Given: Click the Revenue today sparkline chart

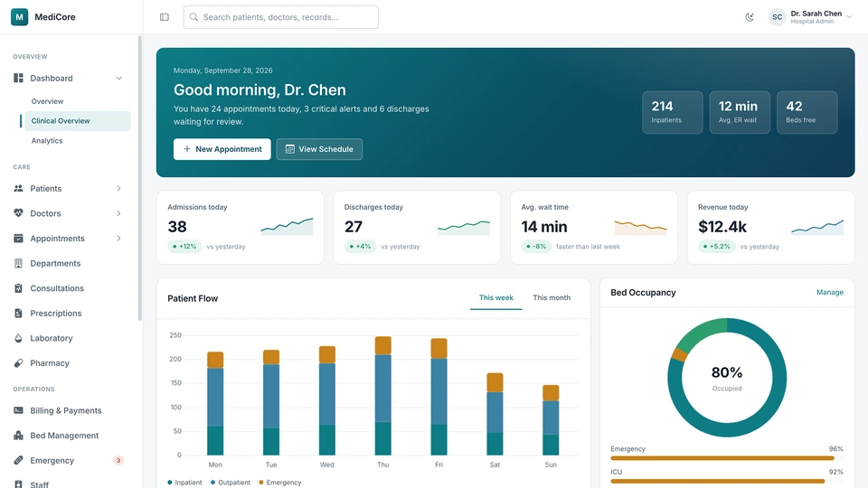Looking at the screenshot, I should pyautogui.click(x=817, y=227).
